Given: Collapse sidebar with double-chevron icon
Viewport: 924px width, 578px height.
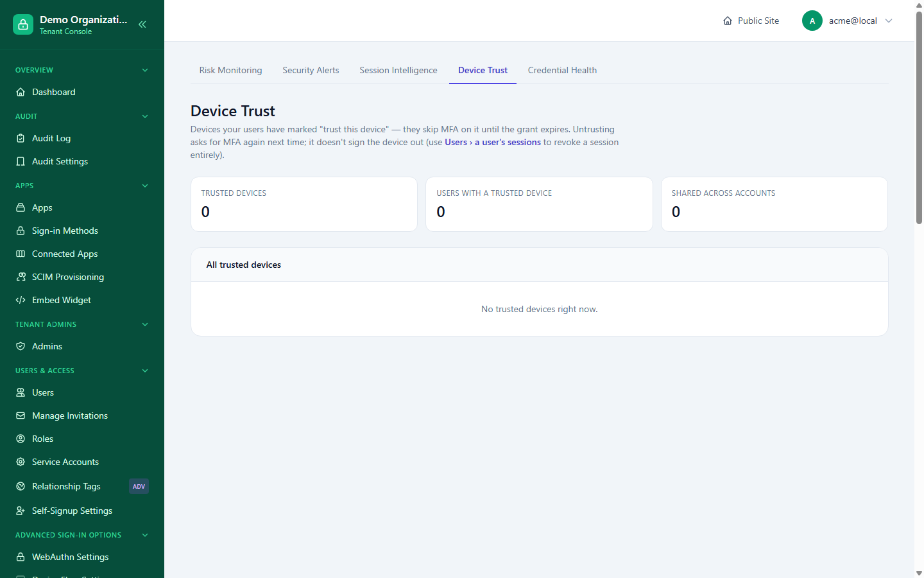Looking at the screenshot, I should [142, 24].
